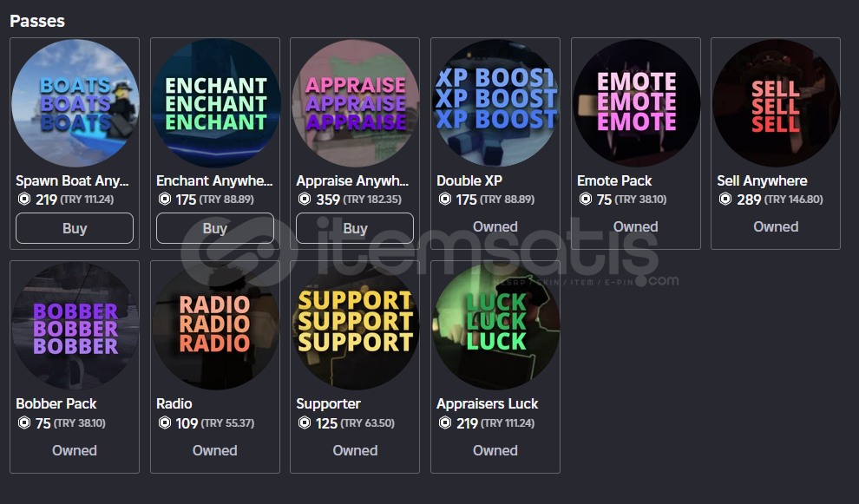
Task: Open the ENCHANT pass thumbnail
Action: [215, 103]
